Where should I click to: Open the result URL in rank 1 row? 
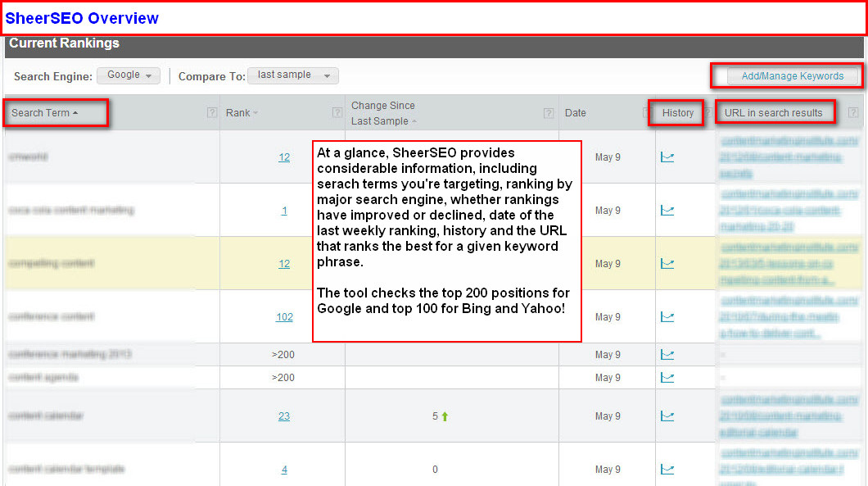pos(789,211)
